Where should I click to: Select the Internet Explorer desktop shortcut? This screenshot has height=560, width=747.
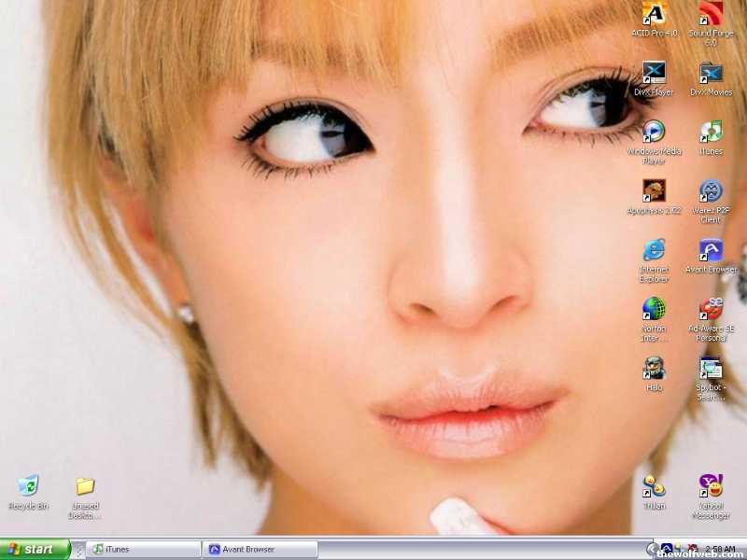click(x=654, y=250)
